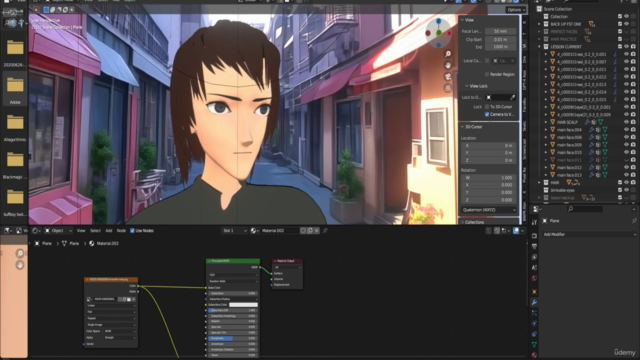Click the eyedropper in Lock to Object field
This screenshot has height=360, width=640.
pyautogui.click(x=513, y=97)
